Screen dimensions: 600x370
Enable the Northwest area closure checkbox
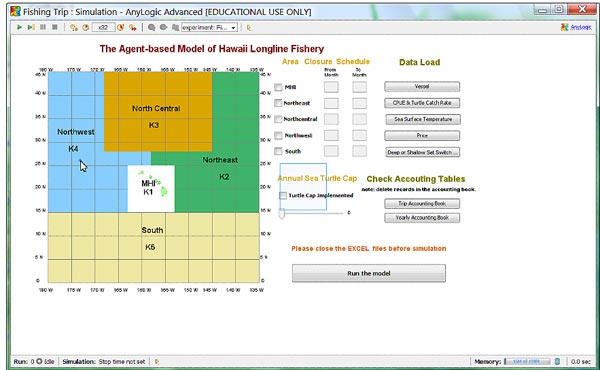click(x=279, y=135)
